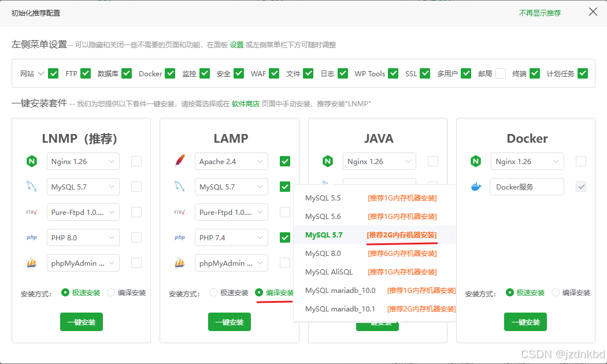Choose MySQL 5.7 from the list
607x364 pixels.
point(375,235)
